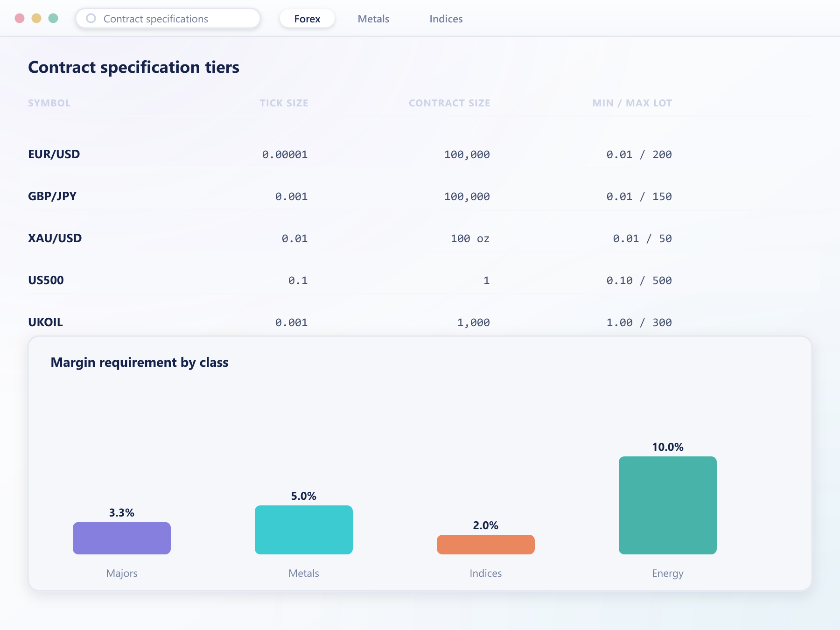This screenshot has height=630, width=840.
Task: Click the CONTRACT SIZE column header
Action: point(449,103)
